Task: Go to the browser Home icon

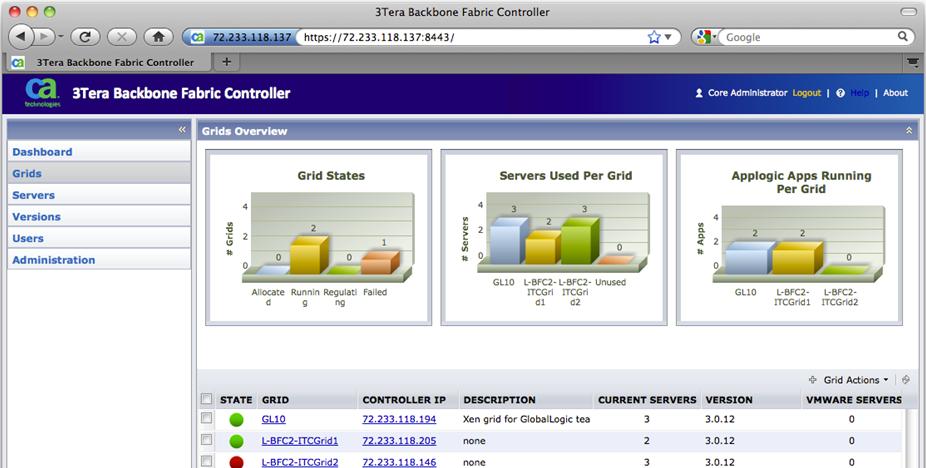Action: (158, 37)
